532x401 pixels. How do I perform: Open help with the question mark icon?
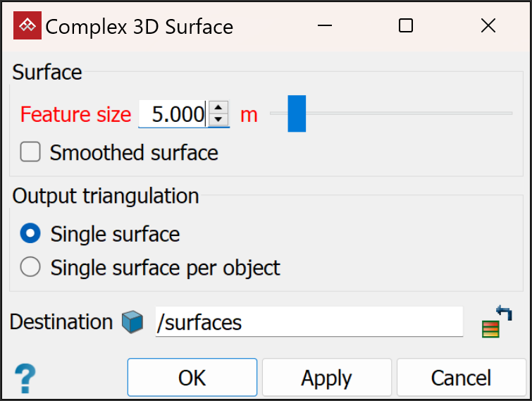tap(25, 378)
